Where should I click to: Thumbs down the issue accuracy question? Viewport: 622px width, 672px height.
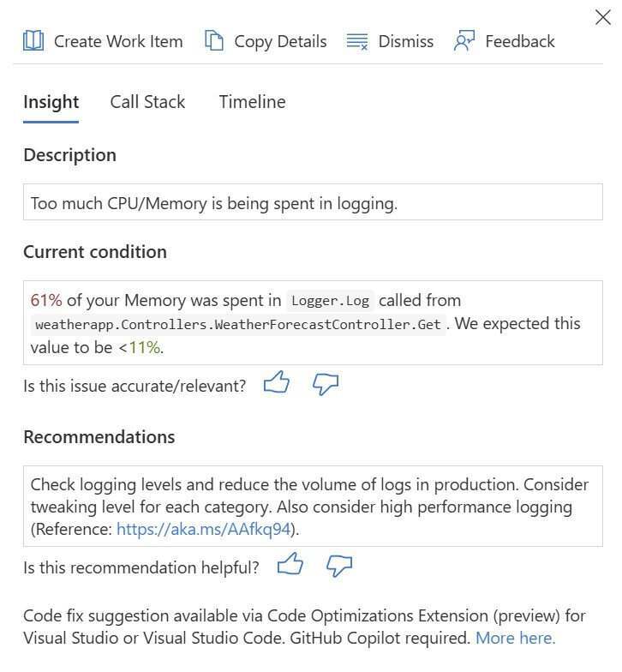[326, 384]
